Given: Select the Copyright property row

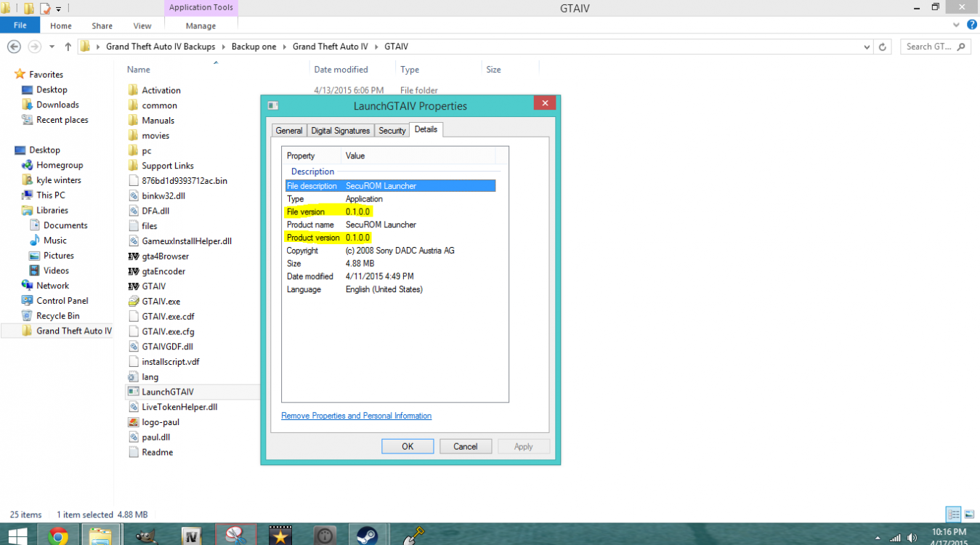Looking at the screenshot, I should 390,251.
